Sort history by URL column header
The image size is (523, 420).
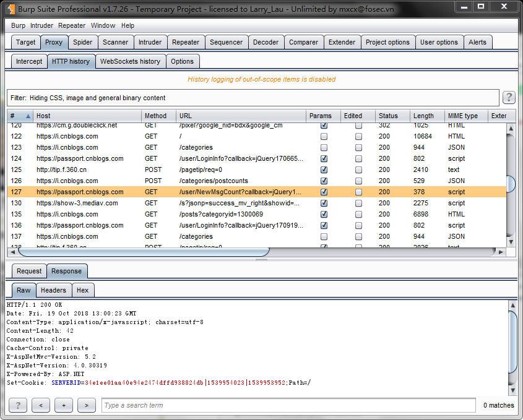[x=241, y=116]
